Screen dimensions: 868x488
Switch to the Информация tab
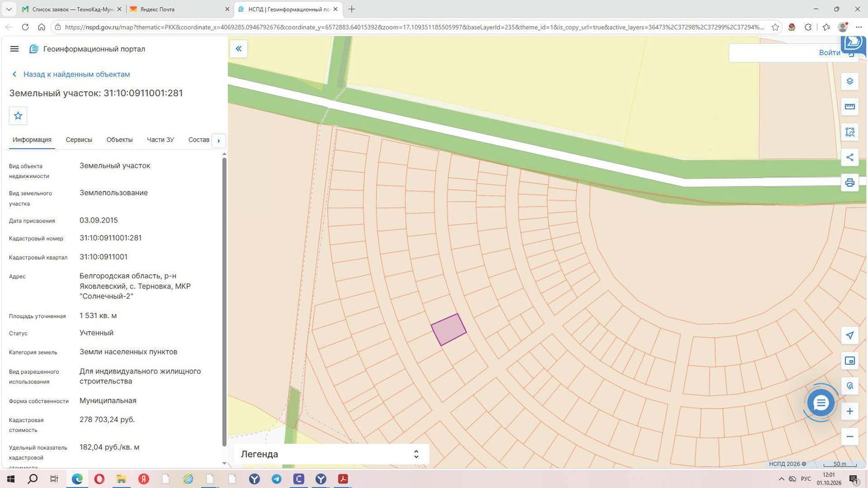32,140
